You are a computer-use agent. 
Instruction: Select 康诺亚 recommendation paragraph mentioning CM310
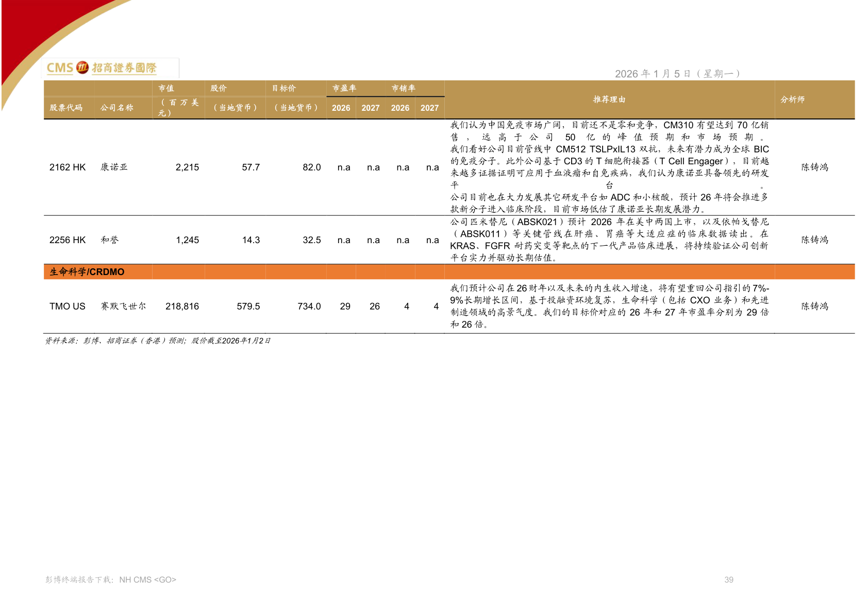coord(609,167)
